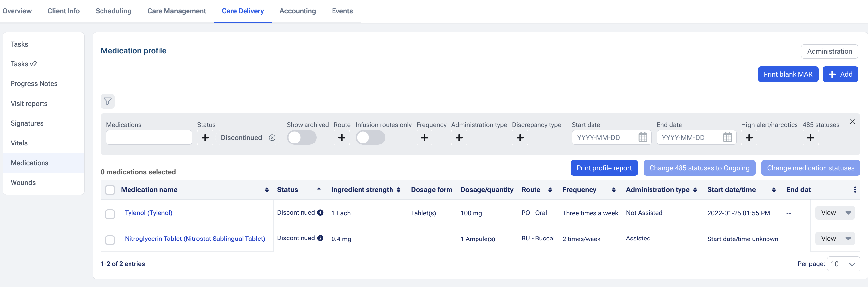Enable the Infusion routes only switch
The image size is (868, 287).
coord(370,138)
